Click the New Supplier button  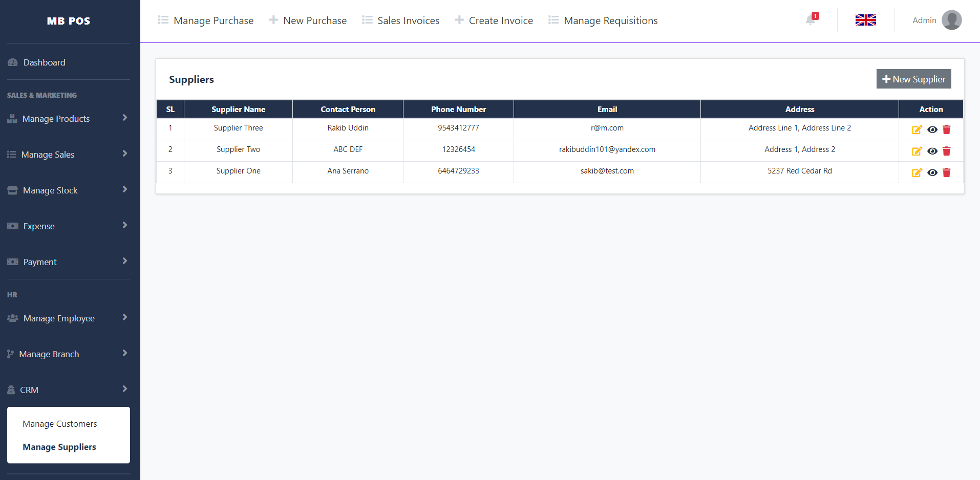point(913,79)
